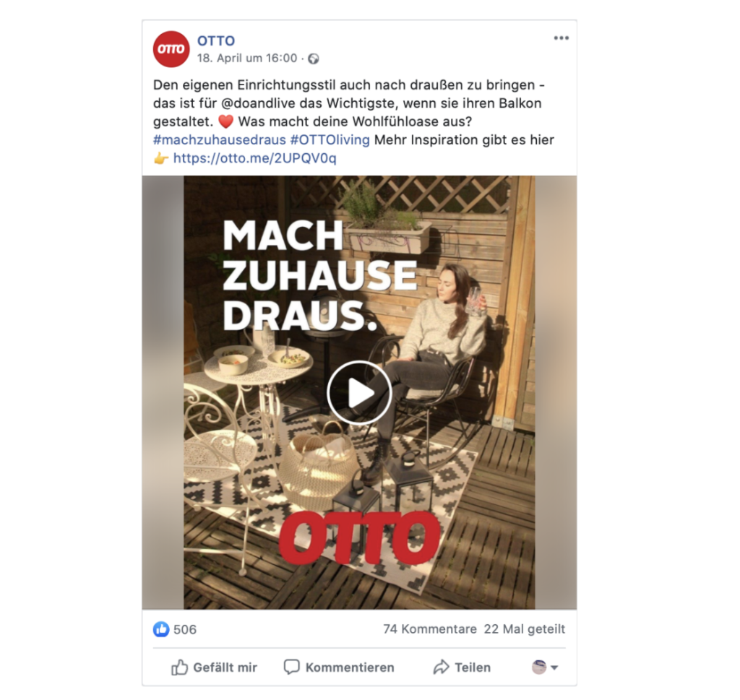740x700 pixels.
Task: Open the three-dot post options menu
Action: [561, 38]
